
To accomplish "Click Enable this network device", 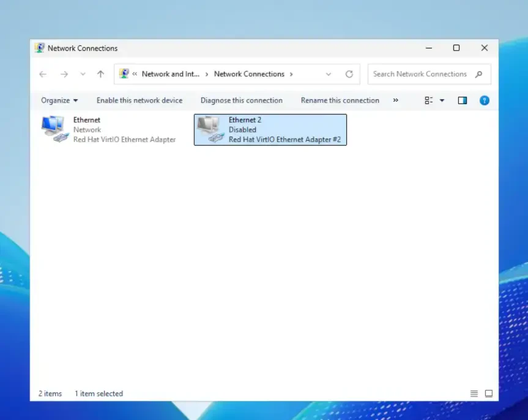I will 139,100.
